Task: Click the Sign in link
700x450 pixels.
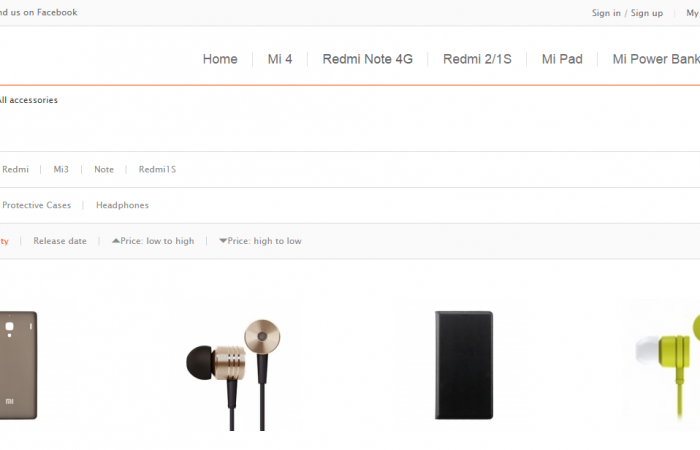Action: coord(606,13)
